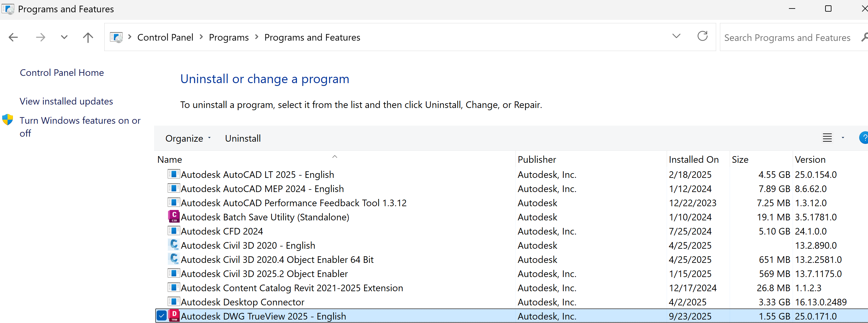Click the Control Panel icon in address bar
The image size is (868, 323).
117,37
